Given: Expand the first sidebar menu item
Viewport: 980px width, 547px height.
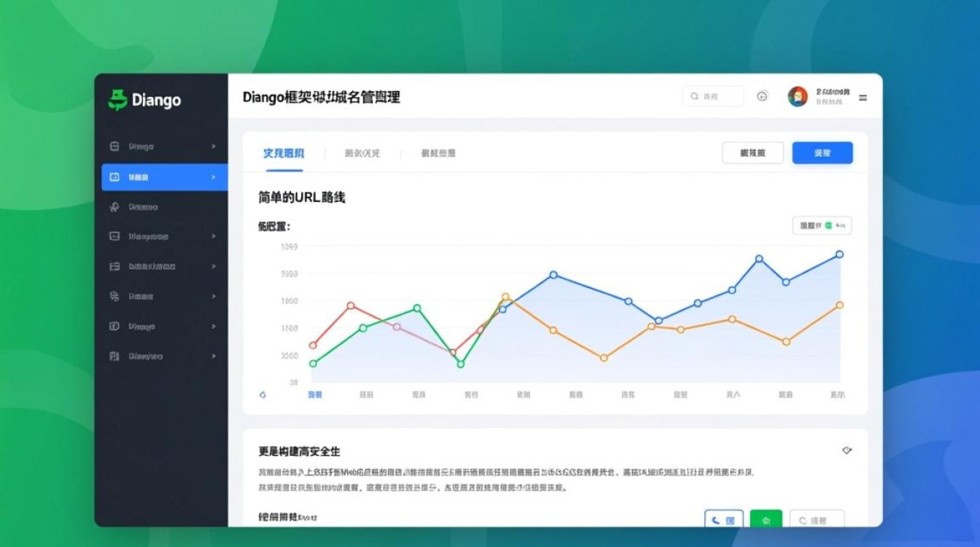Looking at the screenshot, I should coord(214,147).
